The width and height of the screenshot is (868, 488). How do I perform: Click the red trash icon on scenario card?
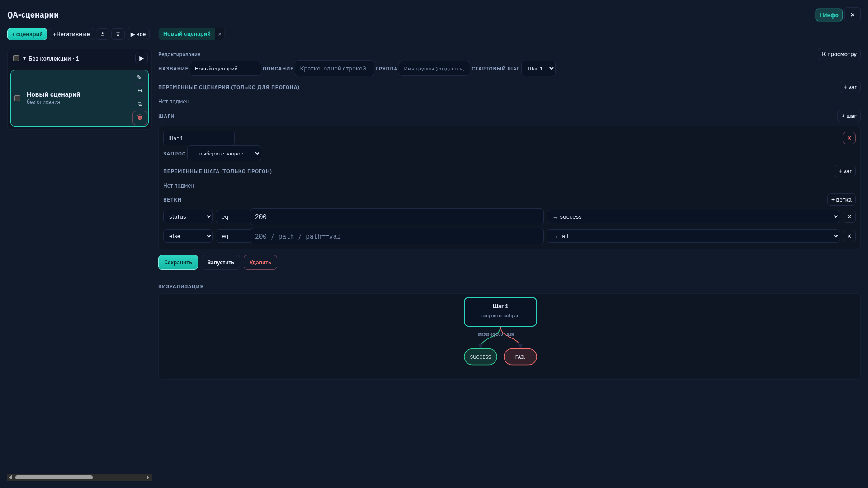140,117
